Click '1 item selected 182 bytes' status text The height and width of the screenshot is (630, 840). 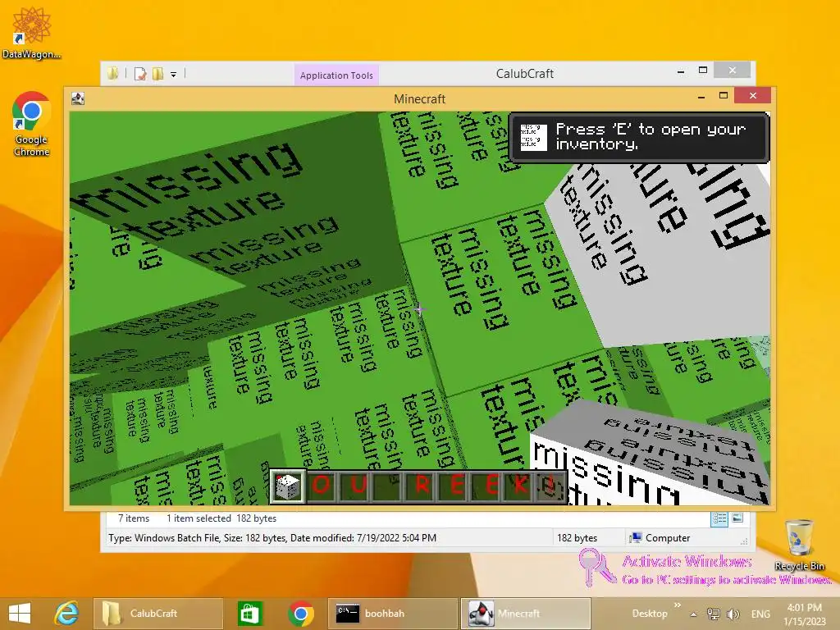click(x=221, y=518)
